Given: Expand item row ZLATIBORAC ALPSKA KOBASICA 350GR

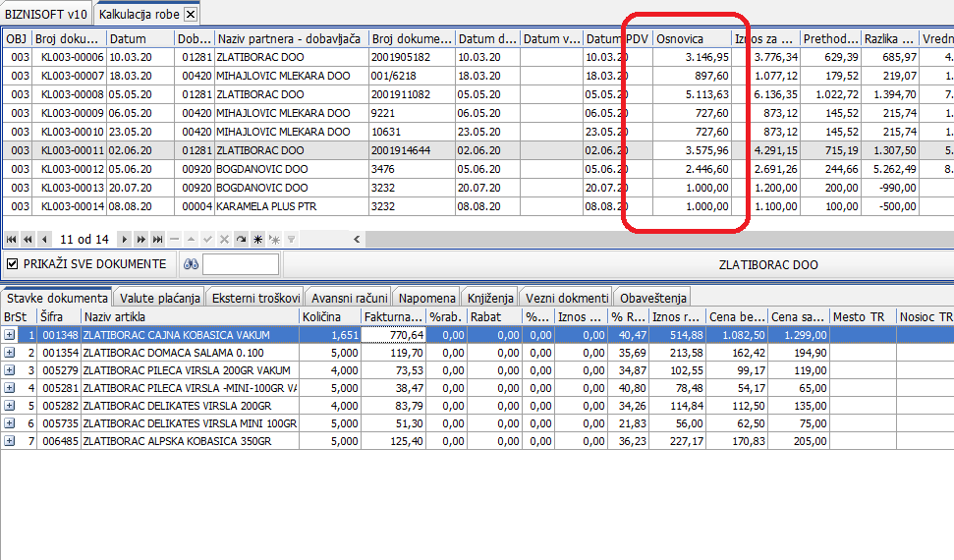Looking at the screenshot, I should point(9,441).
